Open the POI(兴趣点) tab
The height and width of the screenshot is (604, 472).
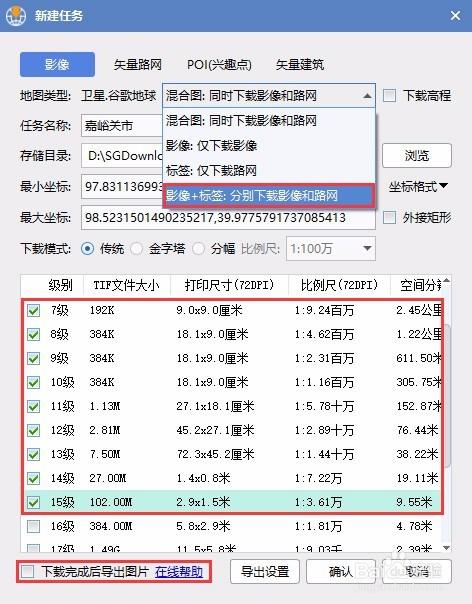(x=219, y=64)
